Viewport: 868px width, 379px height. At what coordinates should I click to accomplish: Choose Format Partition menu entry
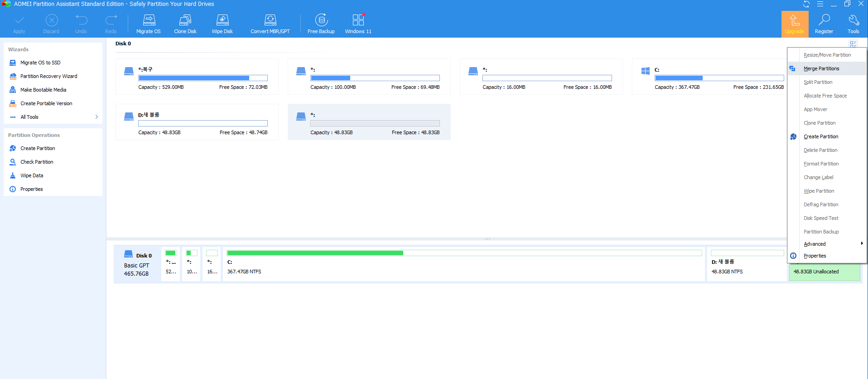pyautogui.click(x=827, y=164)
